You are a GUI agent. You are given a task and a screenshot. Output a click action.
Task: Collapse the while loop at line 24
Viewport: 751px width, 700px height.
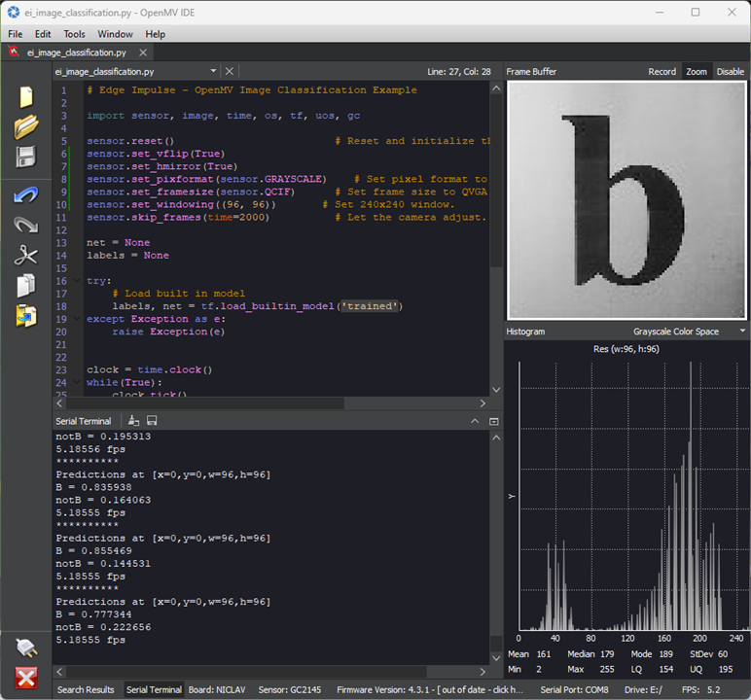click(x=77, y=382)
